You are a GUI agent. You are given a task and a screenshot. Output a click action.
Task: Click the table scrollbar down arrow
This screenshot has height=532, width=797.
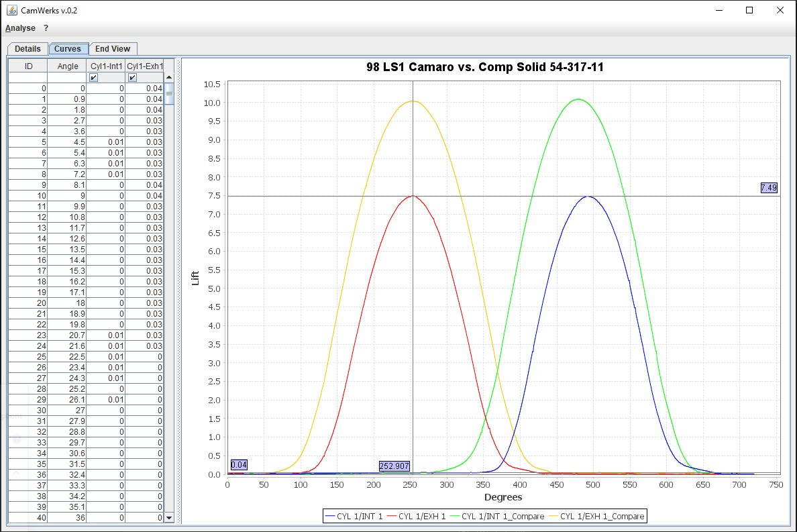pos(169,518)
